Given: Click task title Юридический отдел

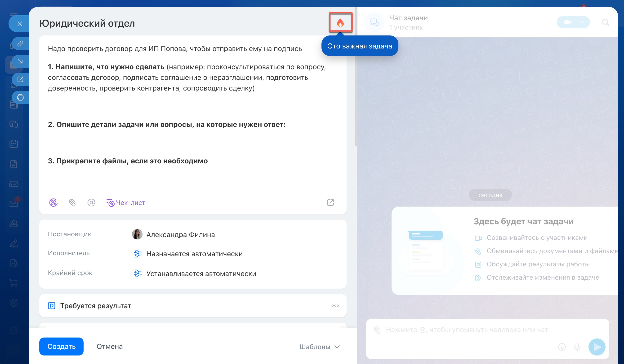Looking at the screenshot, I should click(x=87, y=23).
